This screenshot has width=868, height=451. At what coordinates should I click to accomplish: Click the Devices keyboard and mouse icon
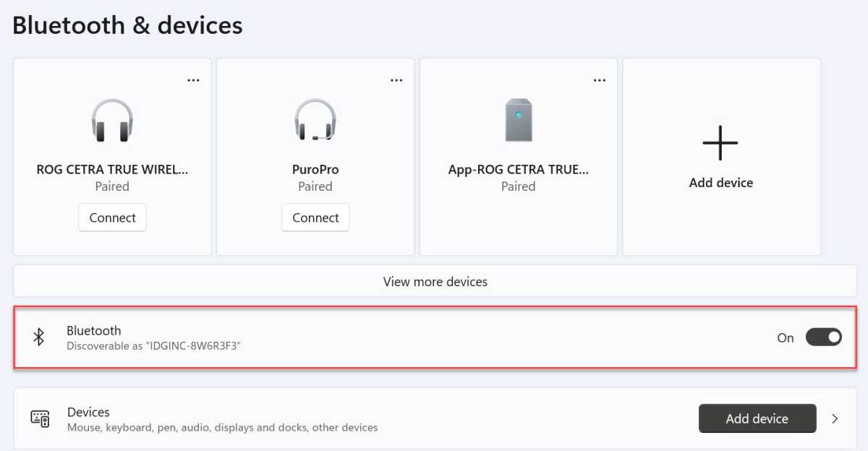coord(40,418)
